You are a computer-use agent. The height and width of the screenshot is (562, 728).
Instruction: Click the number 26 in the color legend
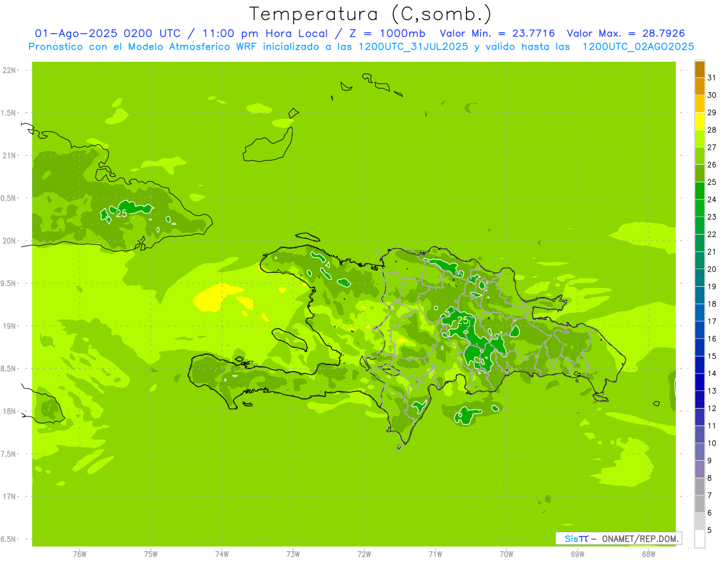coord(712,164)
